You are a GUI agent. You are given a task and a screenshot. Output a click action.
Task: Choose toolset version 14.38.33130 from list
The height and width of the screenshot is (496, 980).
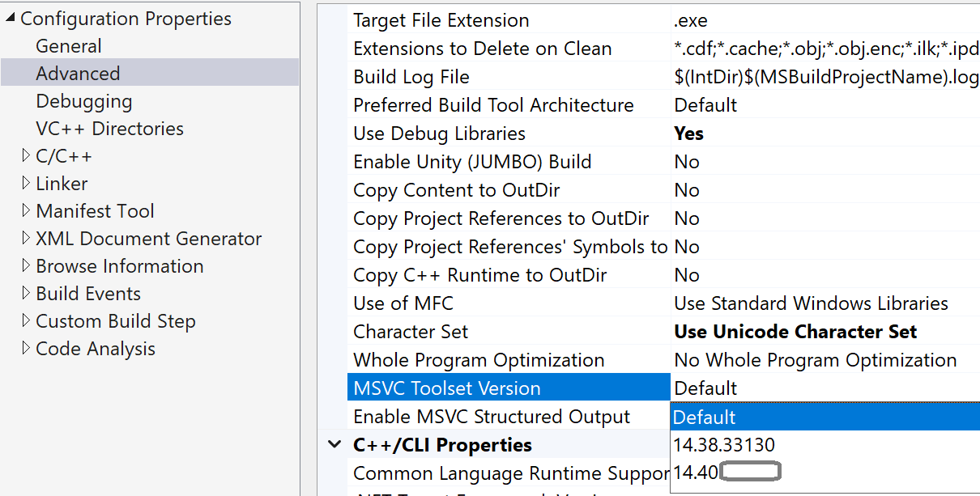[724, 445]
